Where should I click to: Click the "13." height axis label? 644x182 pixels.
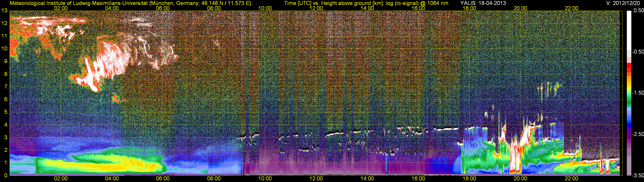tap(5, 11)
